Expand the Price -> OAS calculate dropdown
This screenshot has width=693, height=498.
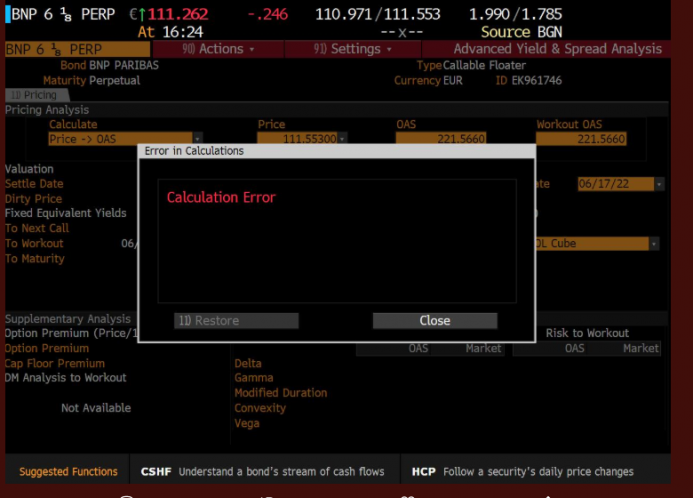198,139
